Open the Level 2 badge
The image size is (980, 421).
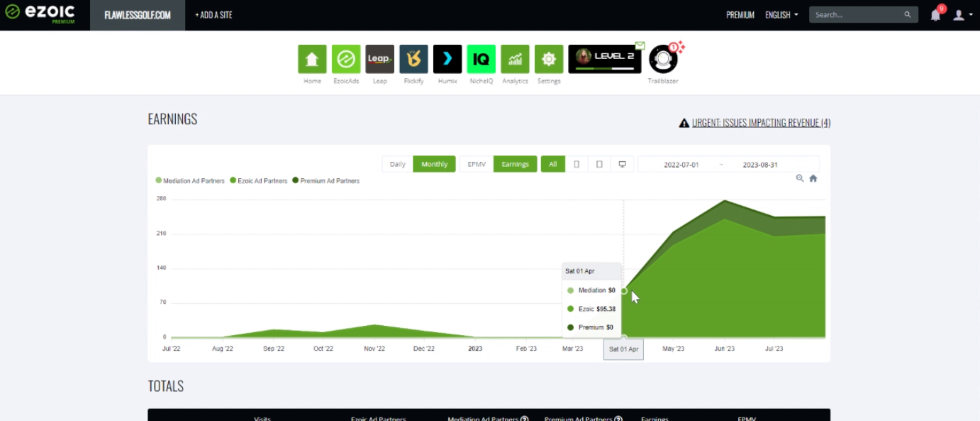tap(605, 59)
